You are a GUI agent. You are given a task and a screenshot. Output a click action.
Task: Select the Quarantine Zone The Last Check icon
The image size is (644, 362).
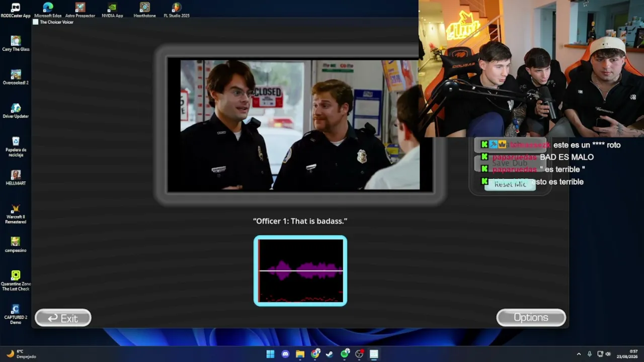16,281
